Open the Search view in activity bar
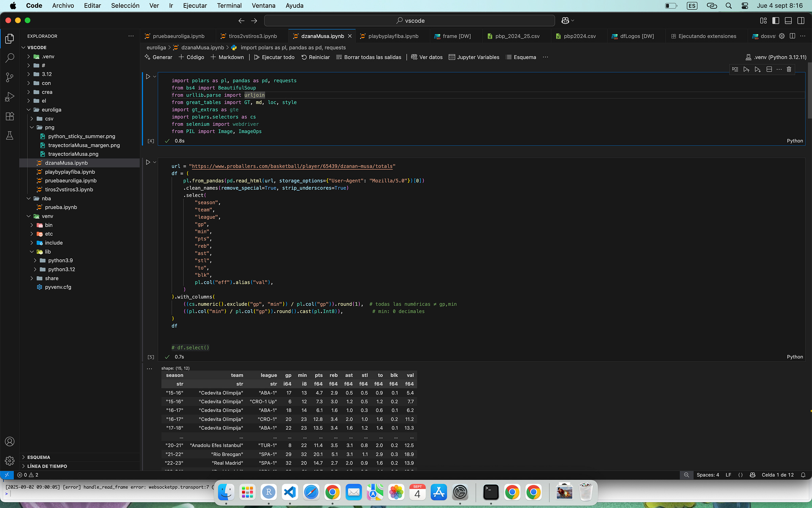812x508 pixels. pos(9,58)
